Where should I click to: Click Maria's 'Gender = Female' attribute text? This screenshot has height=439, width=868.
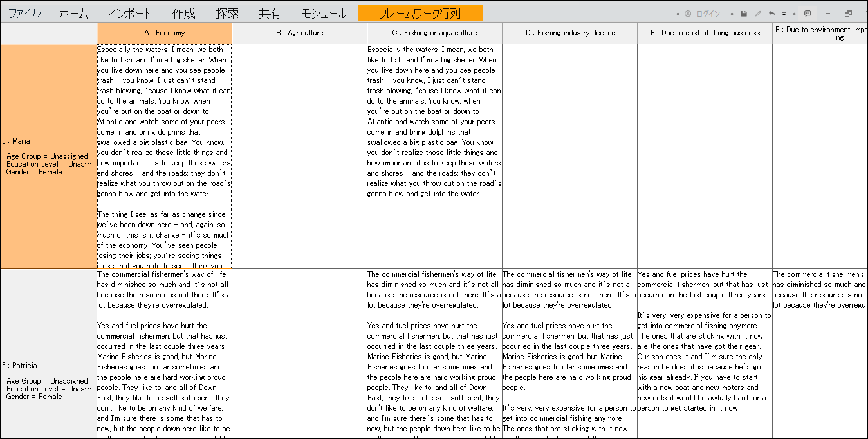[34, 172]
